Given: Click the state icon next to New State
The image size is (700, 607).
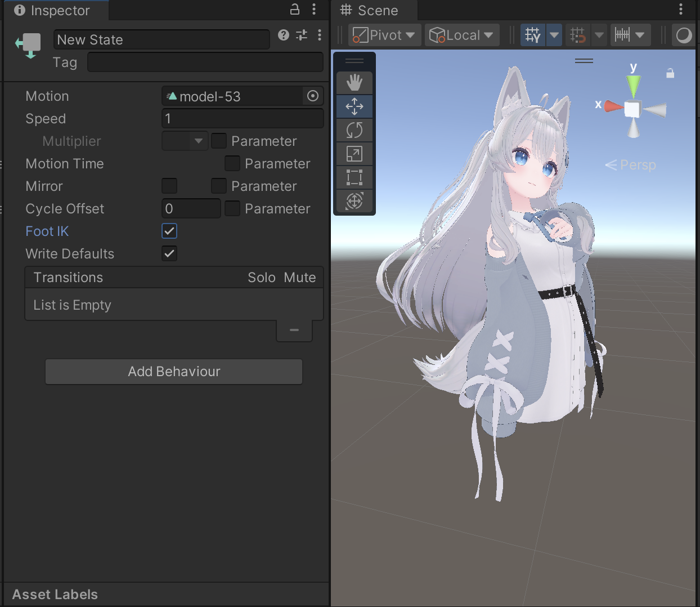Looking at the screenshot, I should click(x=29, y=45).
